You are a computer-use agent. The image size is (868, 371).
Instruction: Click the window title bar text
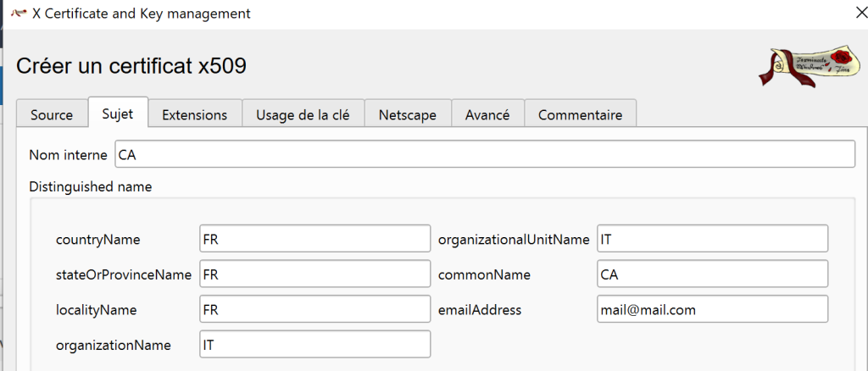coord(141,14)
